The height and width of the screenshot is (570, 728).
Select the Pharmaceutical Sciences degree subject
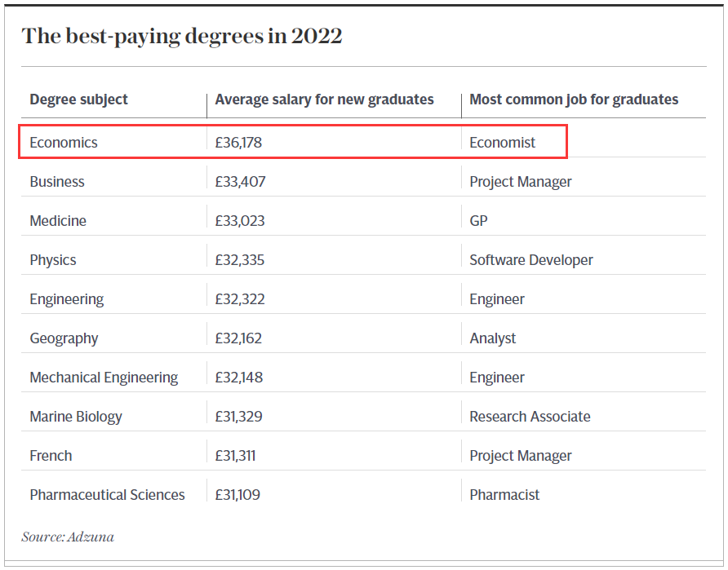(107, 495)
